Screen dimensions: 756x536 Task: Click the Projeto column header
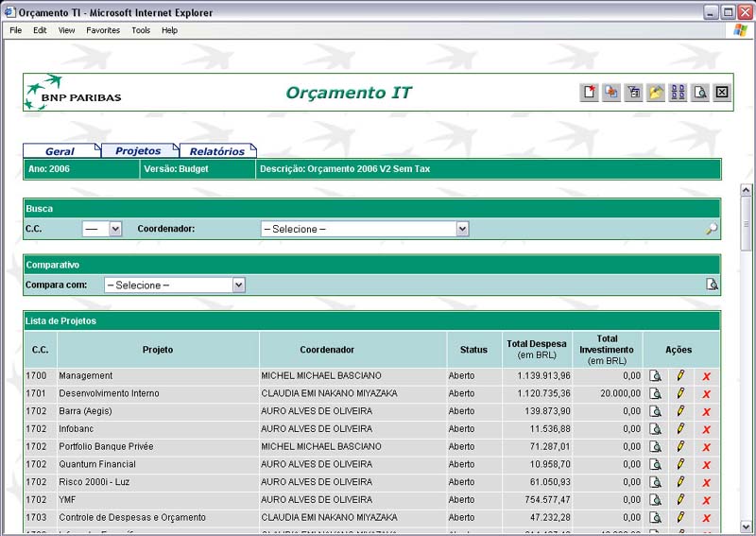pos(158,350)
